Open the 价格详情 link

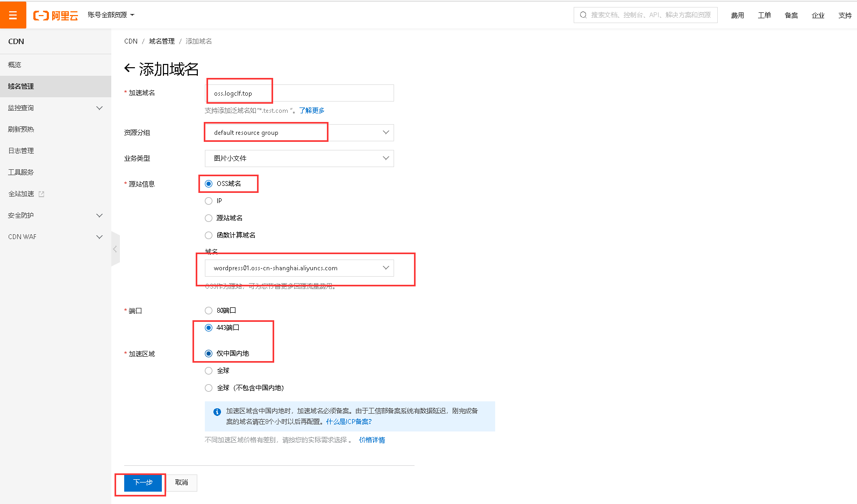coord(372,440)
